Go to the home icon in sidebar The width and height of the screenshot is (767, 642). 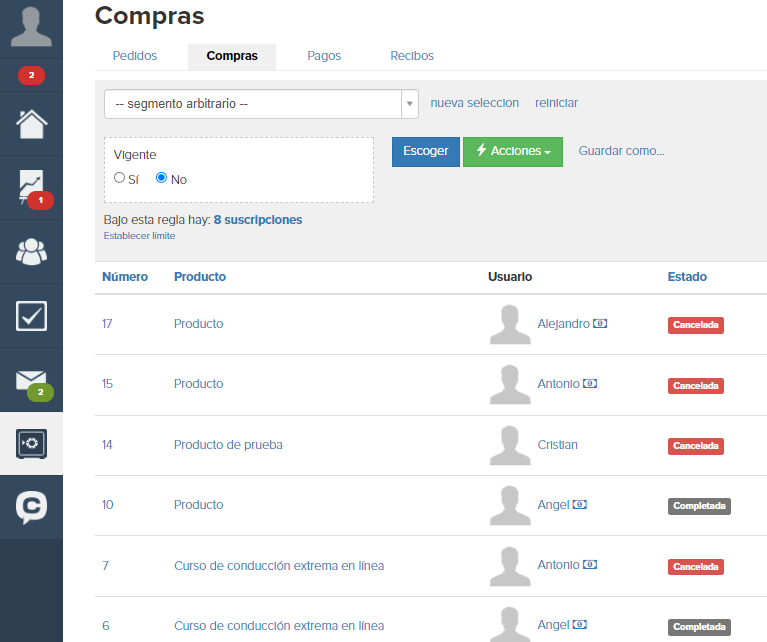(x=31, y=124)
